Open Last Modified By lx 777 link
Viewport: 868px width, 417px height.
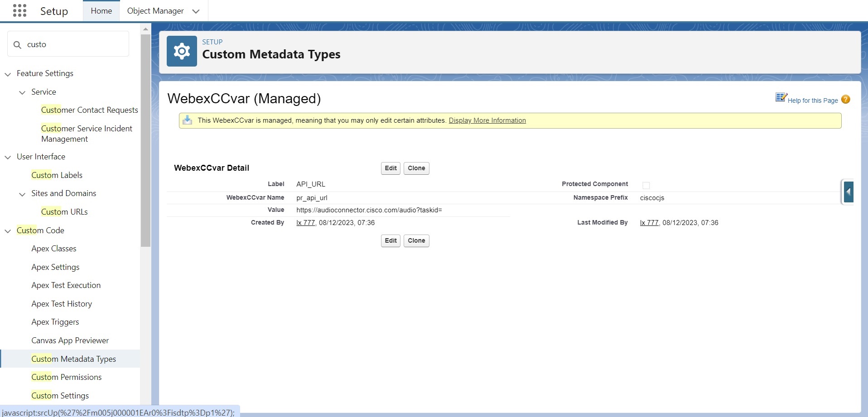(x=649, y=223)
